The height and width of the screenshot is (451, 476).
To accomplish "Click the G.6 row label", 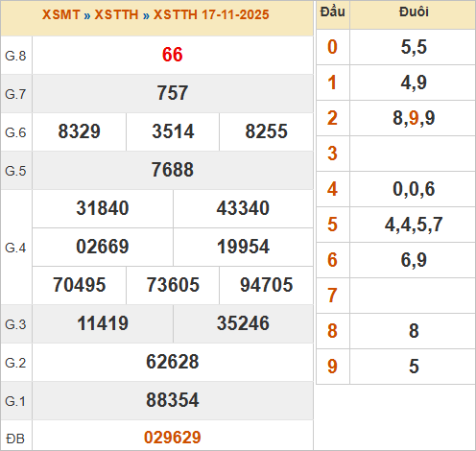I will tap(15, 132).
